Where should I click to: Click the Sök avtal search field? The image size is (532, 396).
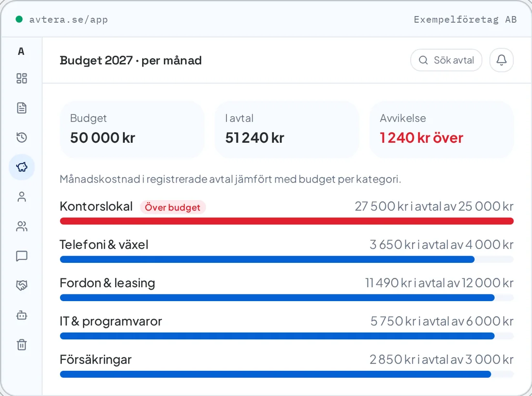[446, 60]
